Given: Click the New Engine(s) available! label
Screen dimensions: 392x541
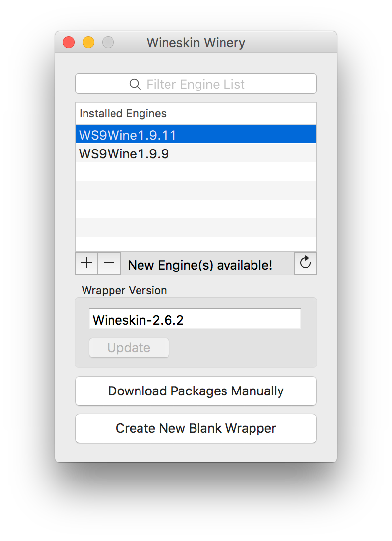Looking at the screenshot, I should click(x=200, y=265).
